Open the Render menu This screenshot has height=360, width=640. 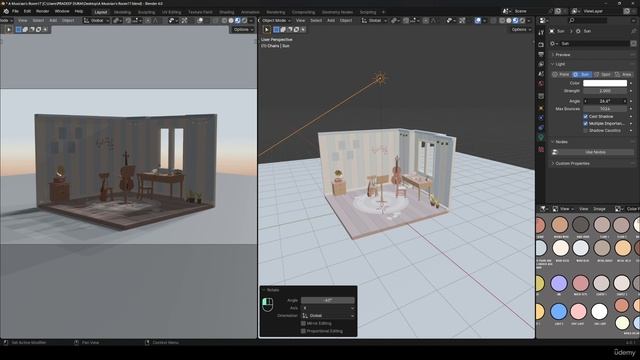click(x=42, y=11)
